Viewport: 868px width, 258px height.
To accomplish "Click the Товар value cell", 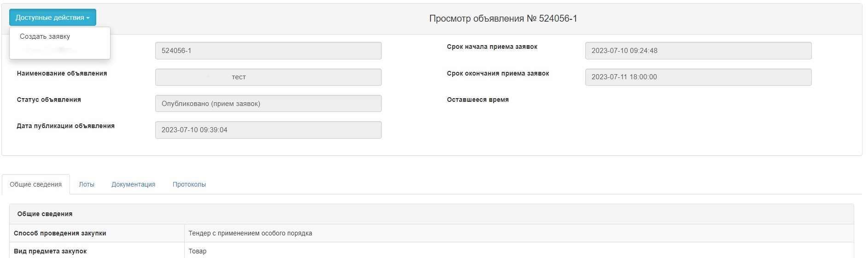I will coord(519,251).
